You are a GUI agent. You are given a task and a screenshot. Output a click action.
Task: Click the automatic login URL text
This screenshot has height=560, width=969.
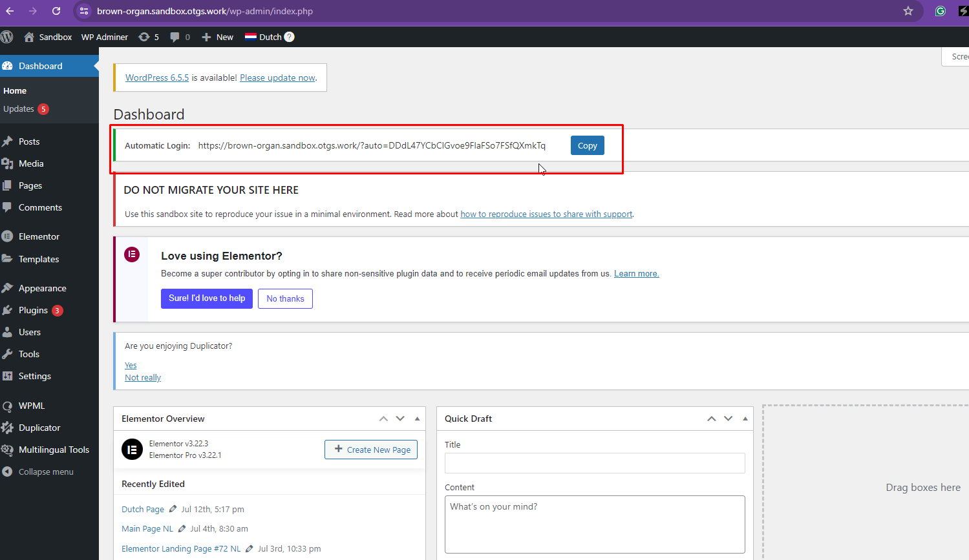[x=372, y=145]
